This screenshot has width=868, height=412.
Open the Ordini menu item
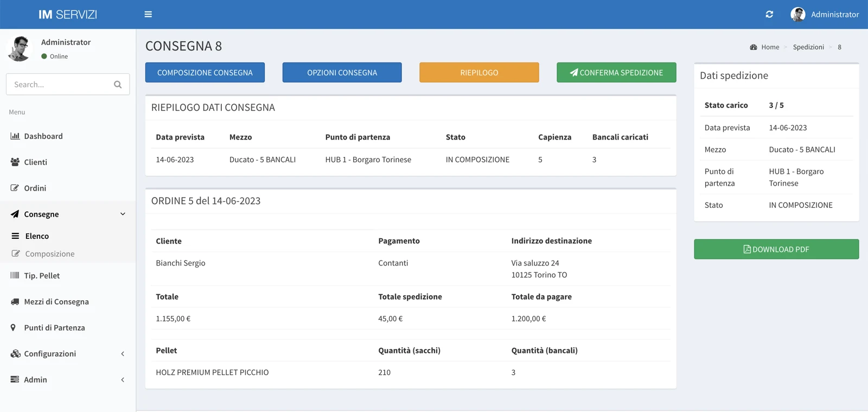tap(68, 188)
